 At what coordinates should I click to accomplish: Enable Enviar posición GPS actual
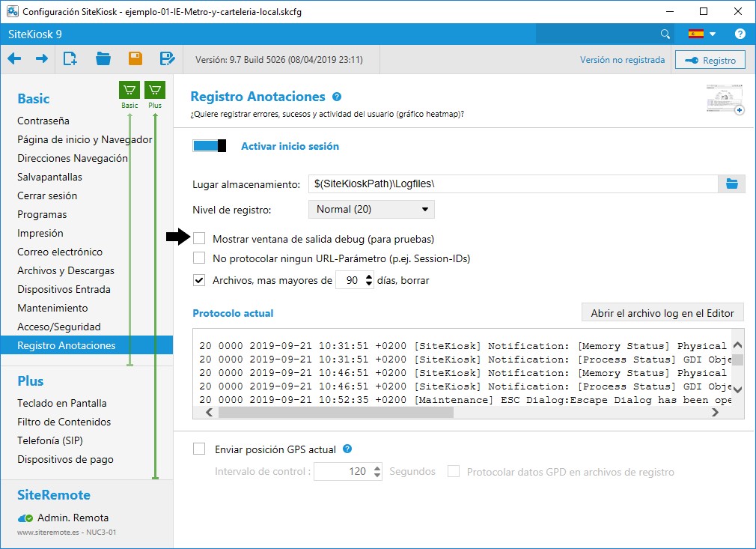pos(199,449)
